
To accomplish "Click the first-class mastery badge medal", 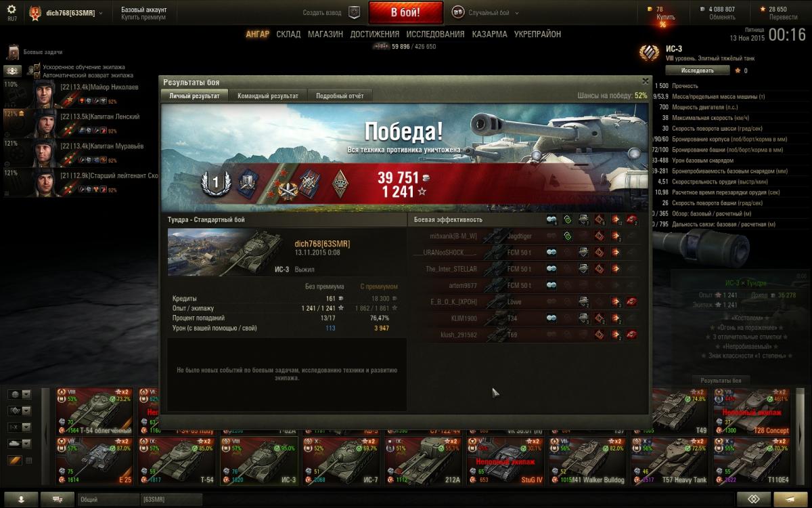I will (x=341, y=184).
